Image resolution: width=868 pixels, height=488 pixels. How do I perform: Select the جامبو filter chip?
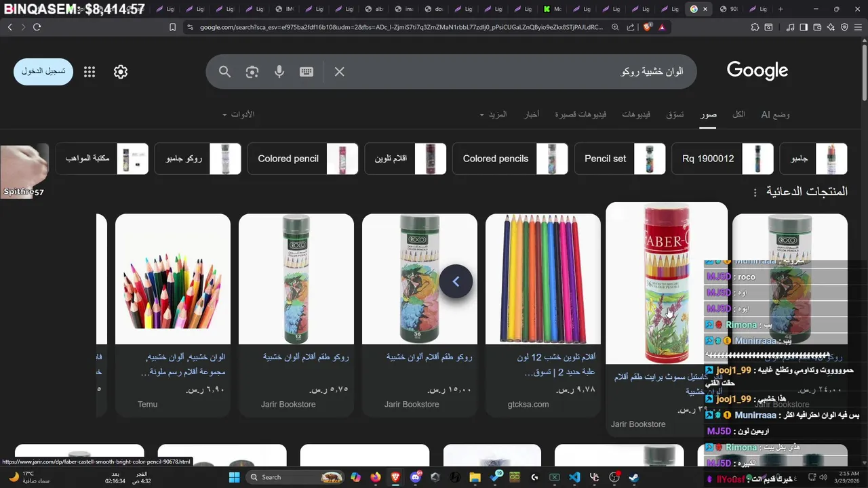(x=814, y=159)
